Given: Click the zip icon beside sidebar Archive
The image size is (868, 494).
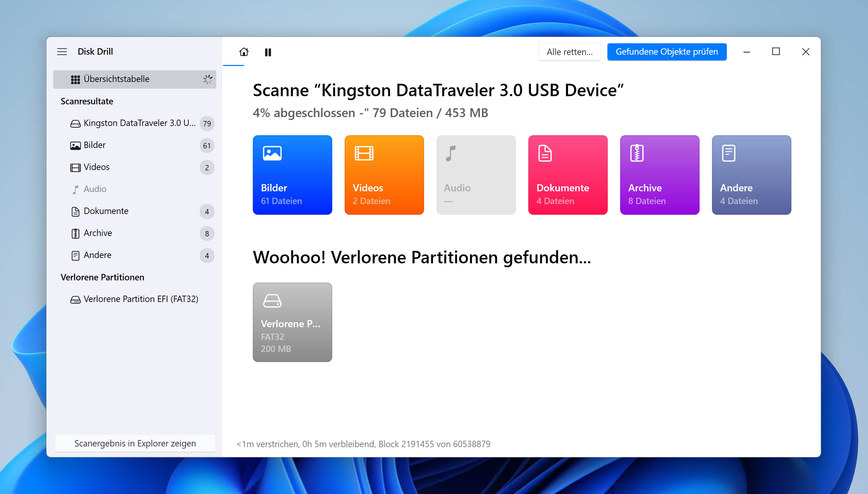Looking at the screenshot, I should tap(76, 234).
